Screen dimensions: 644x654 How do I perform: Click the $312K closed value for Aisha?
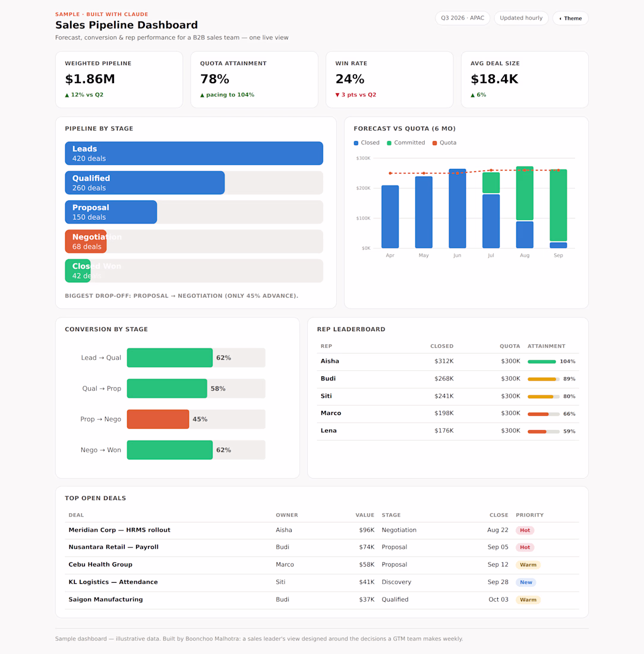pyautogui.click(x=444, y=361)
